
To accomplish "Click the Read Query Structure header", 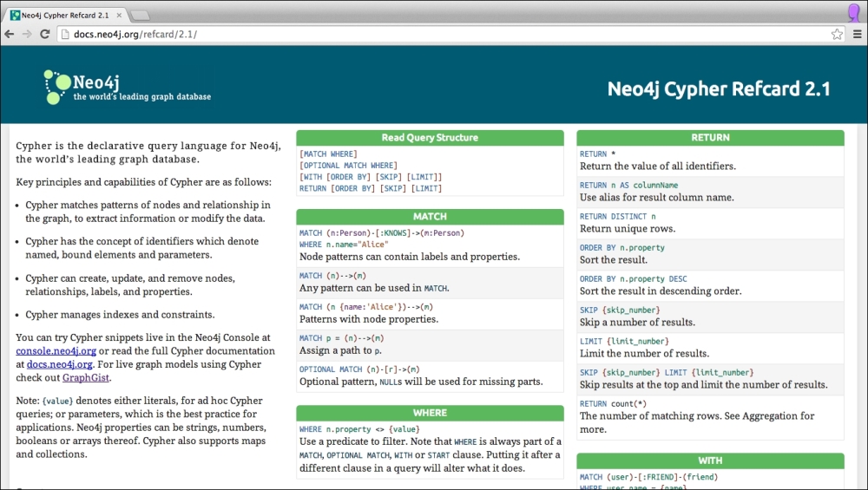I will coord(430,138).
